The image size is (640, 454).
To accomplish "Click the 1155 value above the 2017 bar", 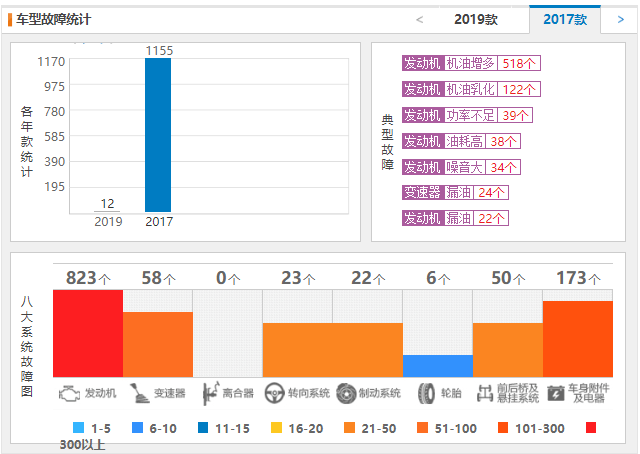I will (x=159, y=51).
